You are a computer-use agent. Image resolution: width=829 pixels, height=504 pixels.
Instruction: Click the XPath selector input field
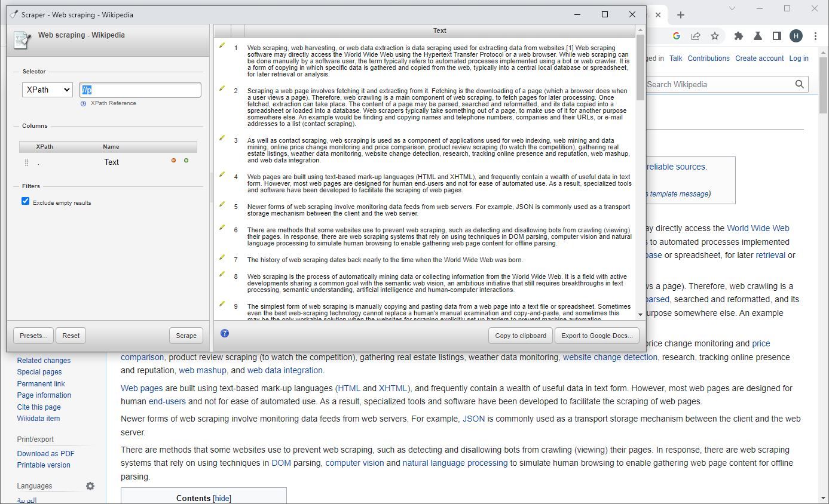click(x=140, y=90)
